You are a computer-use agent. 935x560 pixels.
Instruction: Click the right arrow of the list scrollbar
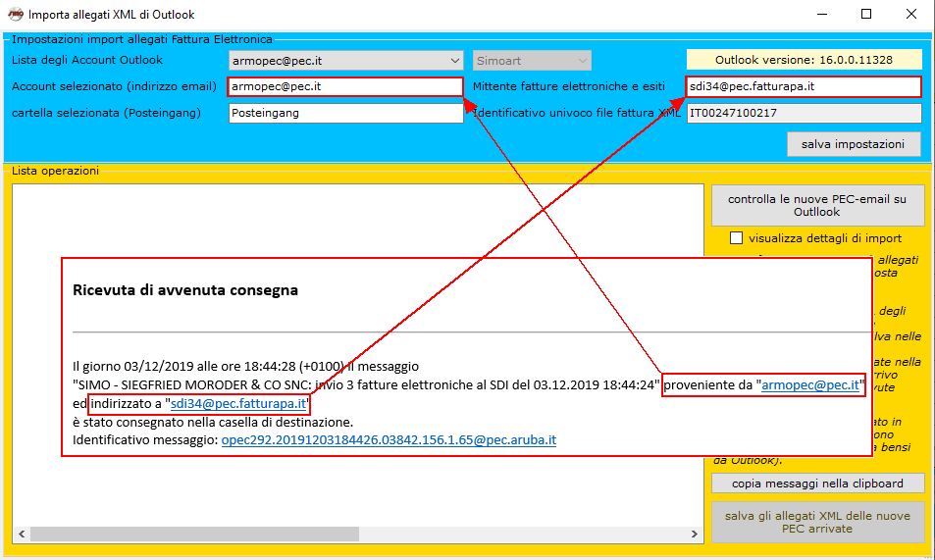695,535
